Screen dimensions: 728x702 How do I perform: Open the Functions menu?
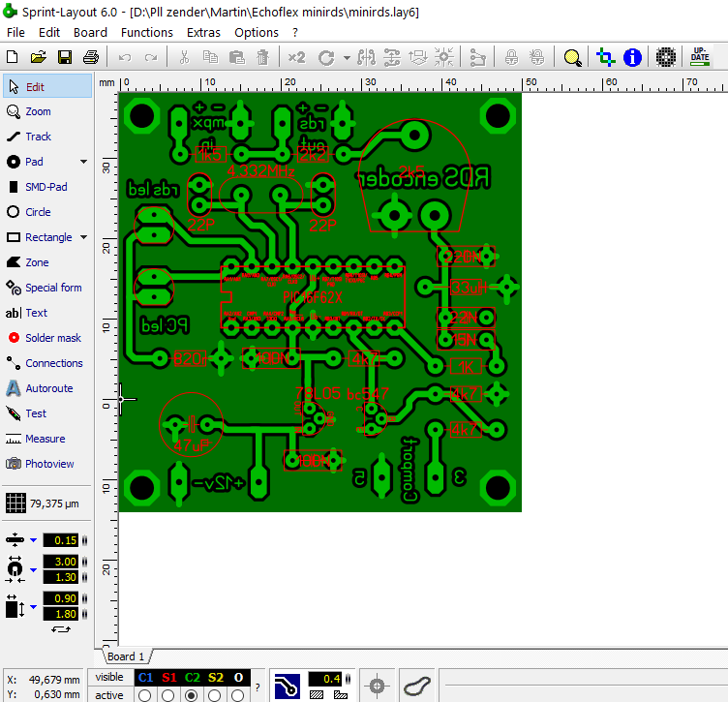point(147,32)
